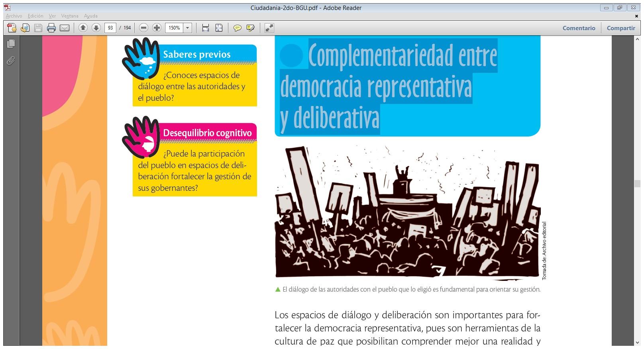Viewport: 644px width, 349px height.
Task: Zoom out with the minus button
Action: [144, 28]
